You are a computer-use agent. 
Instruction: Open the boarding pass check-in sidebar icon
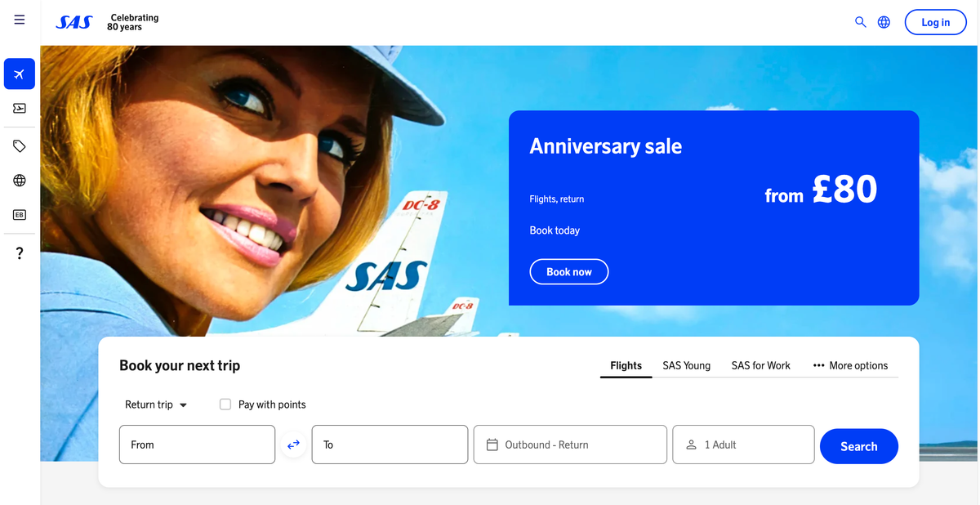(x=20, y=108)
